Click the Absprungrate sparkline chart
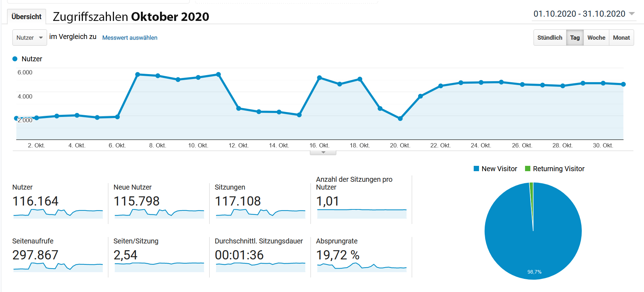The height and width of the screenshot is (292, 644). (x=362, y=267)
